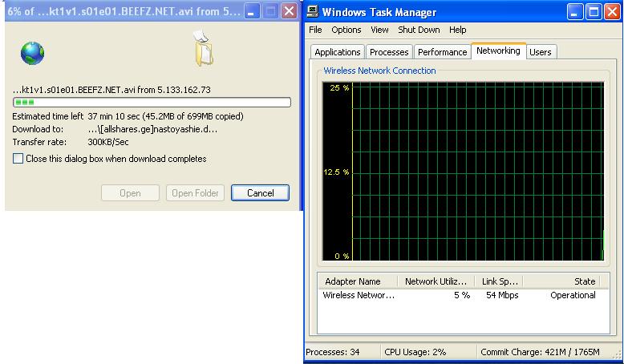Click the 54 Mbps link speed value
Image resolution: width=624 pixels, height=364 pixels.
coord(502,295)
